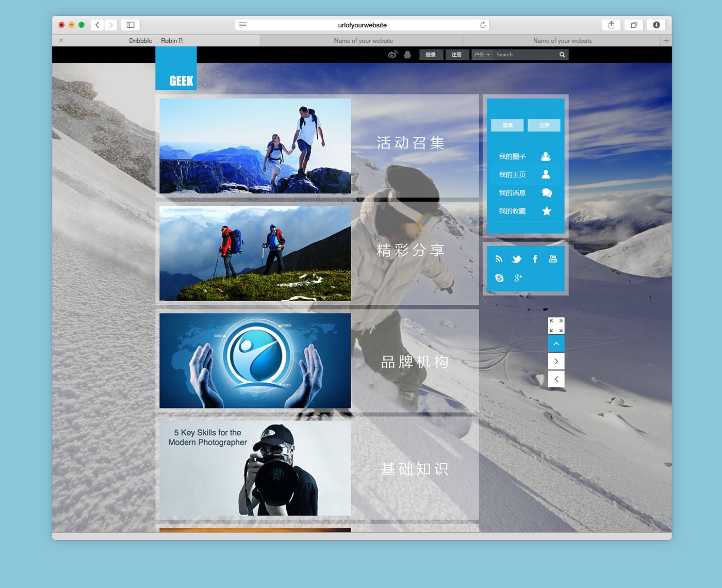Click 注册 button in blue sidebar panel
Screen dimensions: 722x588
[544, 125]
